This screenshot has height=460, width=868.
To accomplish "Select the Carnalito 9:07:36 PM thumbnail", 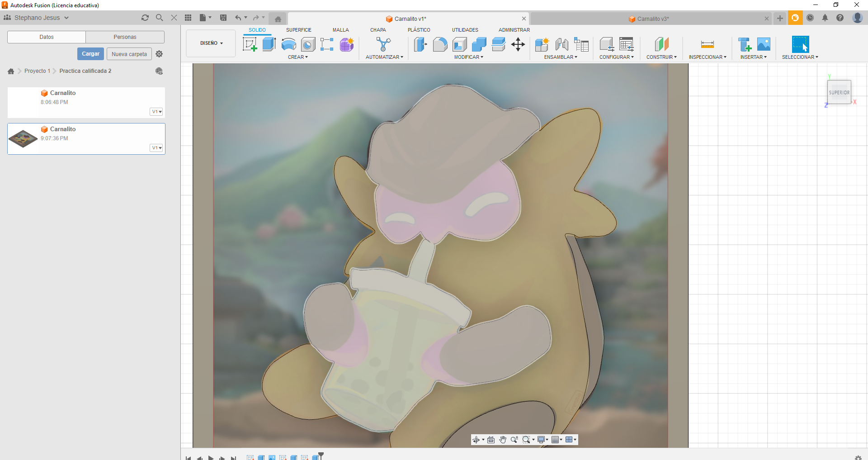I will pos(23,139).
